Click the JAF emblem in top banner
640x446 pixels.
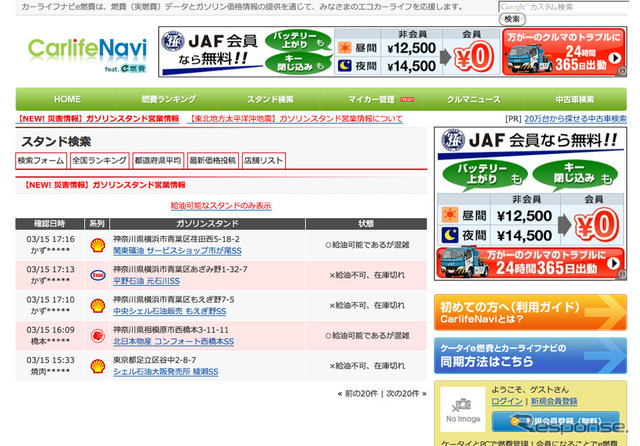(x=173, y=41)
